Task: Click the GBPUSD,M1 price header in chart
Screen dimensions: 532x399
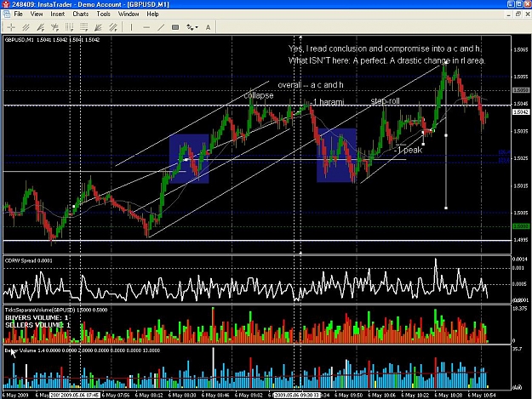Action: 52,40
